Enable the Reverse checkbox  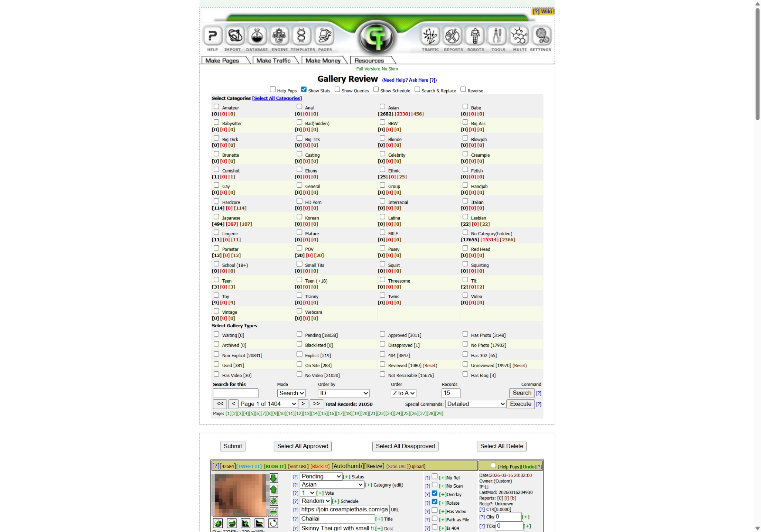click(463, 89)
